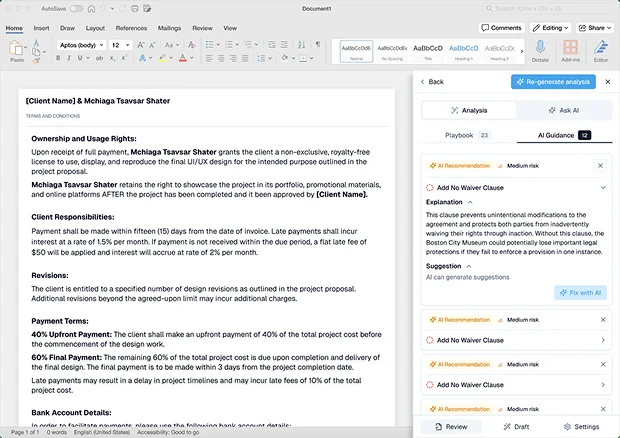Open the Layout ribbon tab

[x=95, y=28]
